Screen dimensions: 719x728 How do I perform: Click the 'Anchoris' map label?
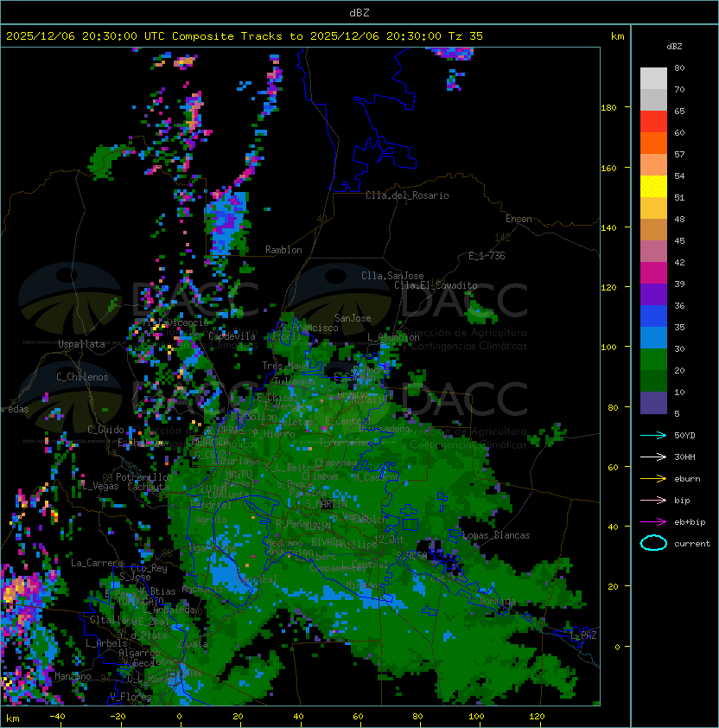coord(202,589)
